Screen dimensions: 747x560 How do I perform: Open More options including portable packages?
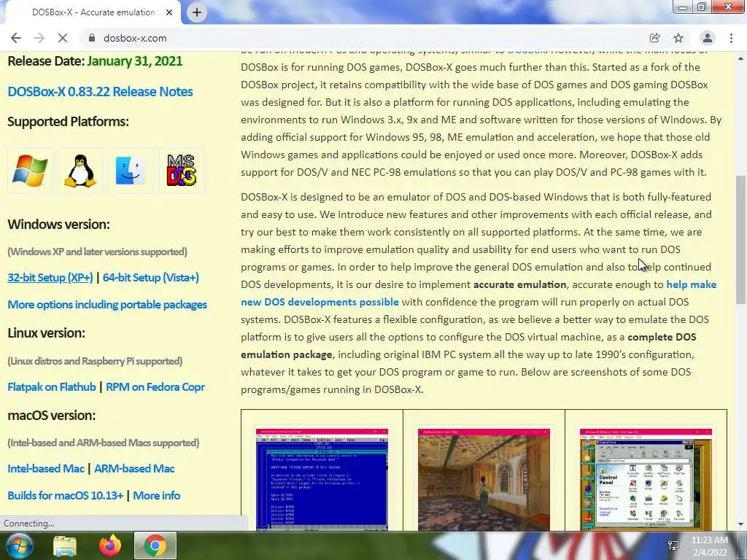(107, 304)
